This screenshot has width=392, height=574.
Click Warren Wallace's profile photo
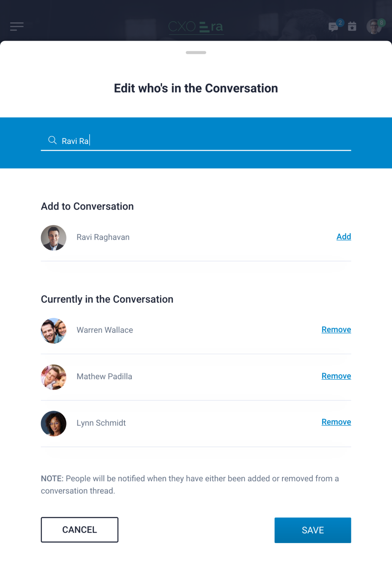tap(54, 331)
